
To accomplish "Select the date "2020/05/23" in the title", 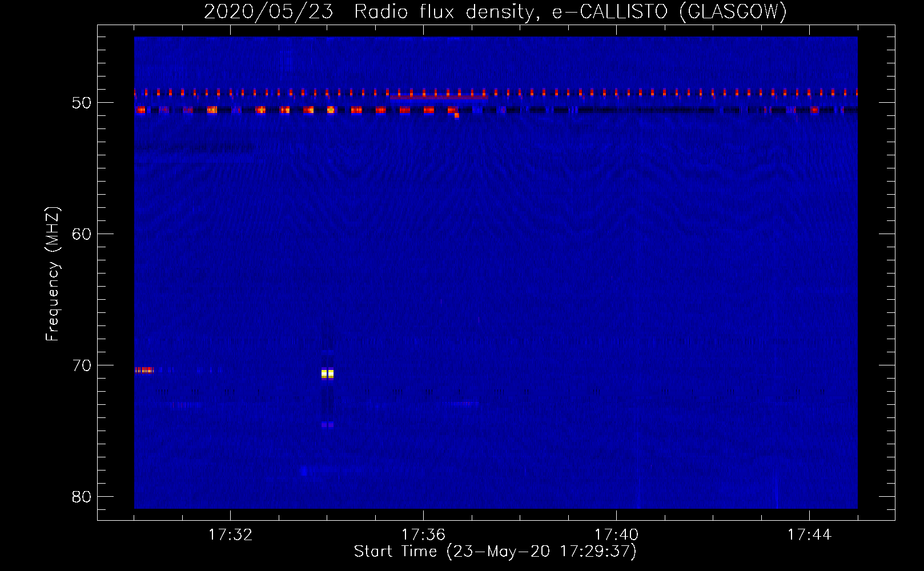I will coord(268,12).
